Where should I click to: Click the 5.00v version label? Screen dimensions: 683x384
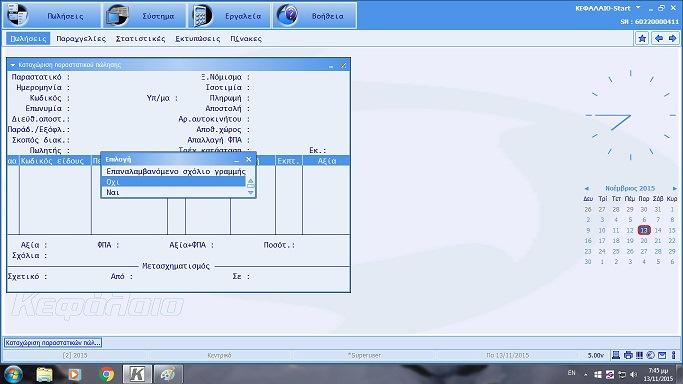595,355
